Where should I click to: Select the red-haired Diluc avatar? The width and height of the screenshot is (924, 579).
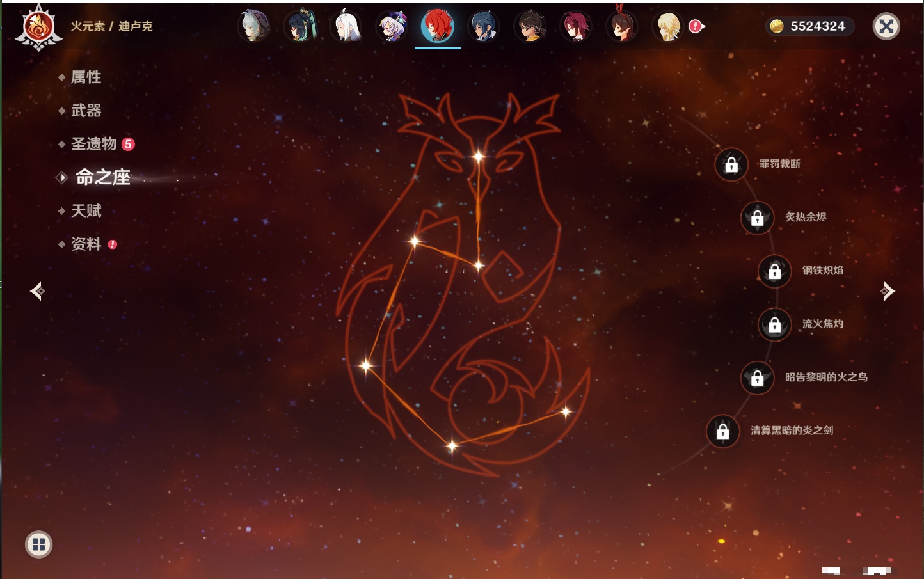click(x=438, y=26)
